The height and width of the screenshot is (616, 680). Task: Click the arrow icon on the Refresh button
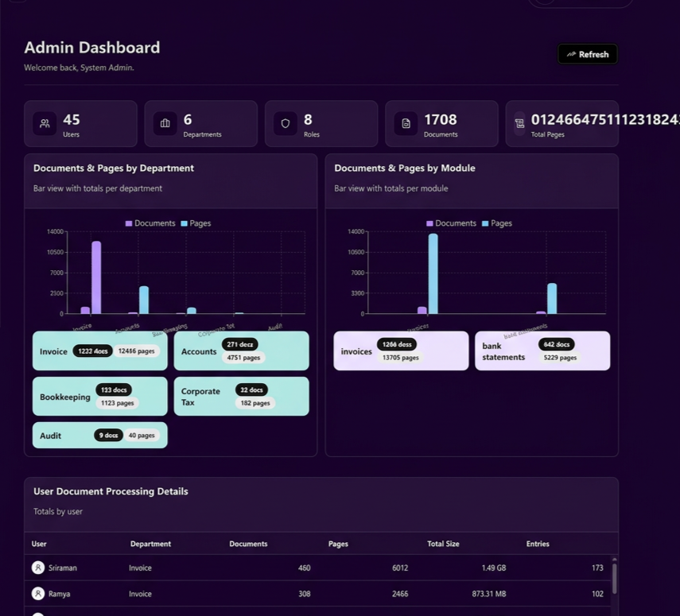click(x=570, y=54)
